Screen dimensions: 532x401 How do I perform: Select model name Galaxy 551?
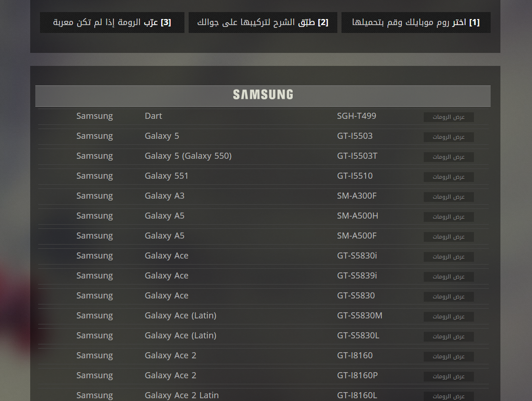166,176
